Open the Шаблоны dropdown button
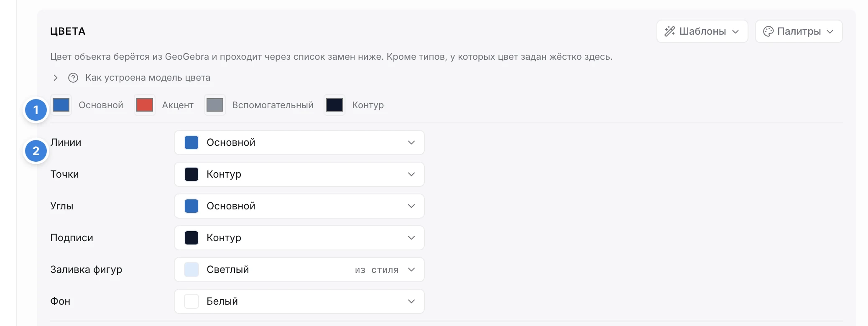 click(702, 31)
